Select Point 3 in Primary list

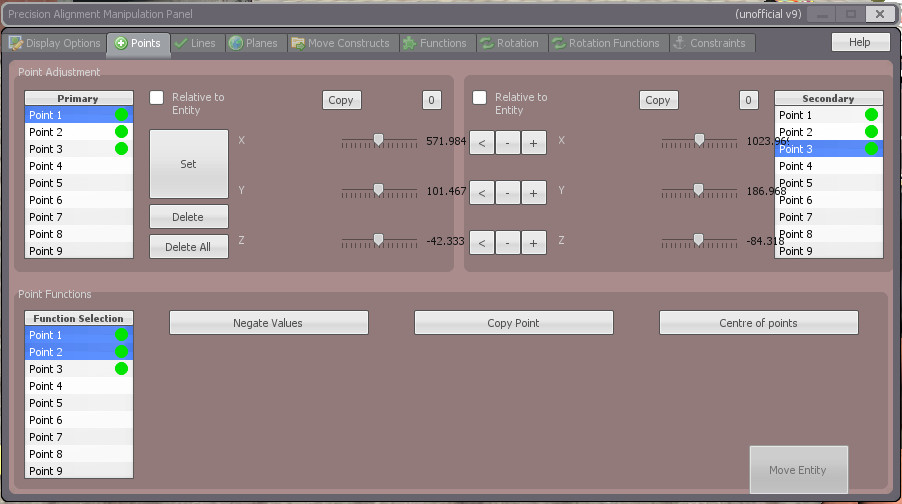(x=79, y=149)
